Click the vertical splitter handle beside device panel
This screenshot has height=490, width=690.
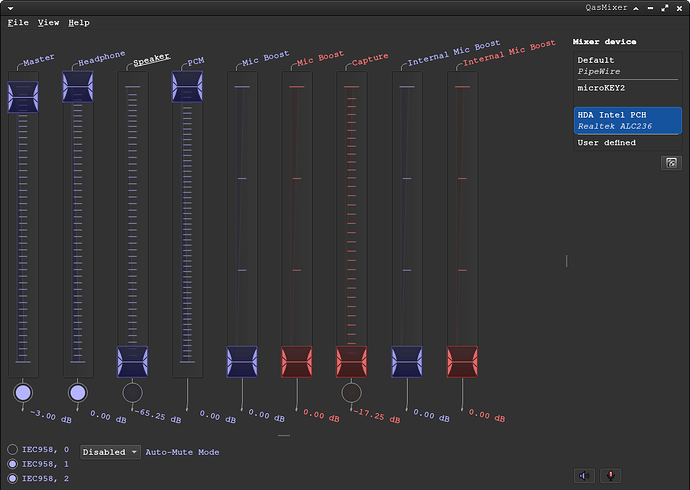[x=566, y=261]
